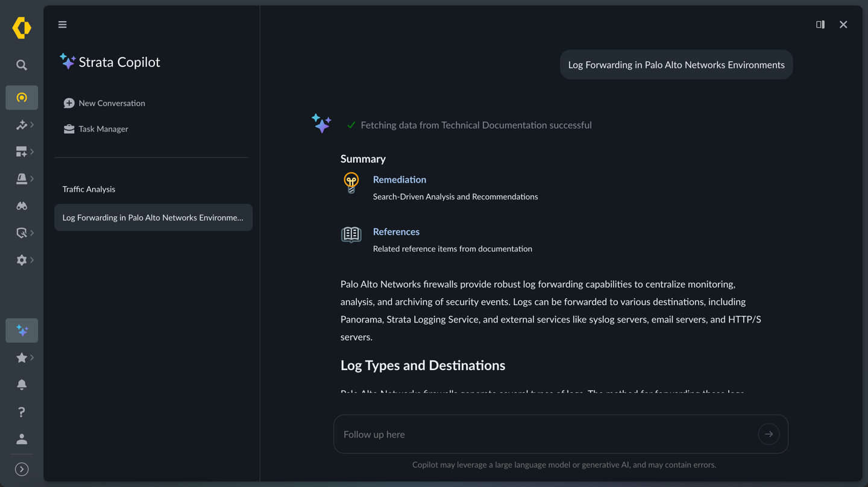Select the active command center sidebar icon
This screenshot has width=868, height=487.
point(22,98)
